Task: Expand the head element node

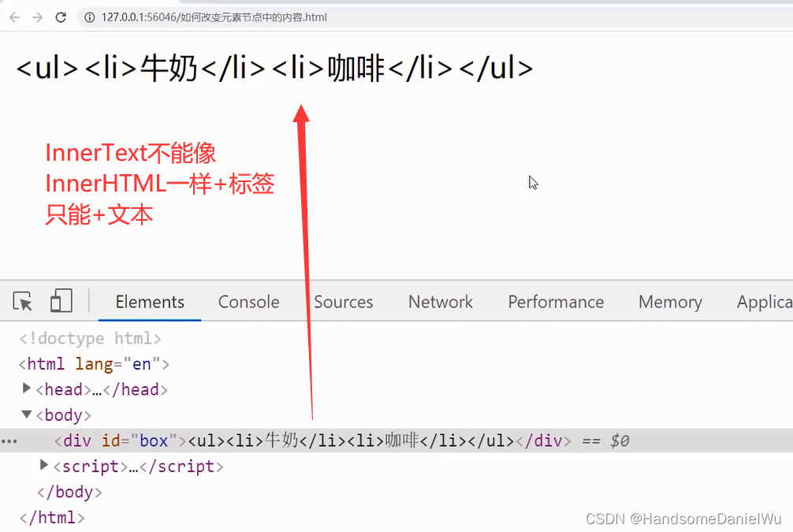Action: (x=27, y=389)
